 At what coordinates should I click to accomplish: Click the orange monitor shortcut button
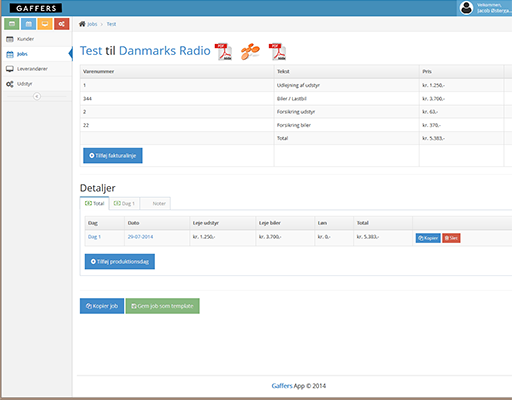click(x=45, y=24)
